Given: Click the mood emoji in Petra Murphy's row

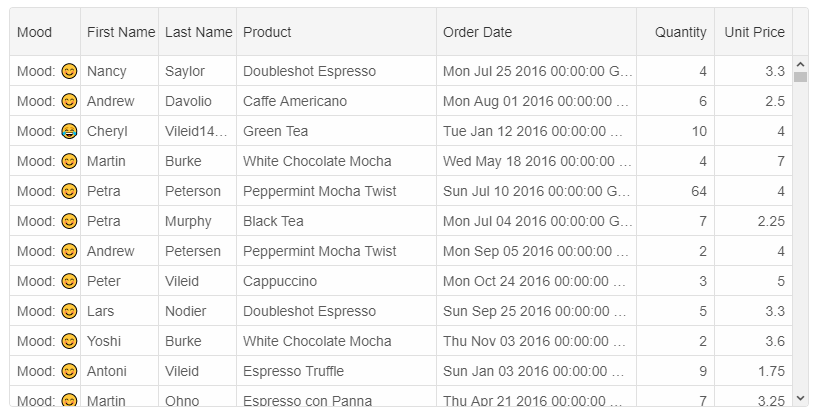Looking at the screenshot, I should (x=69, y=221).
